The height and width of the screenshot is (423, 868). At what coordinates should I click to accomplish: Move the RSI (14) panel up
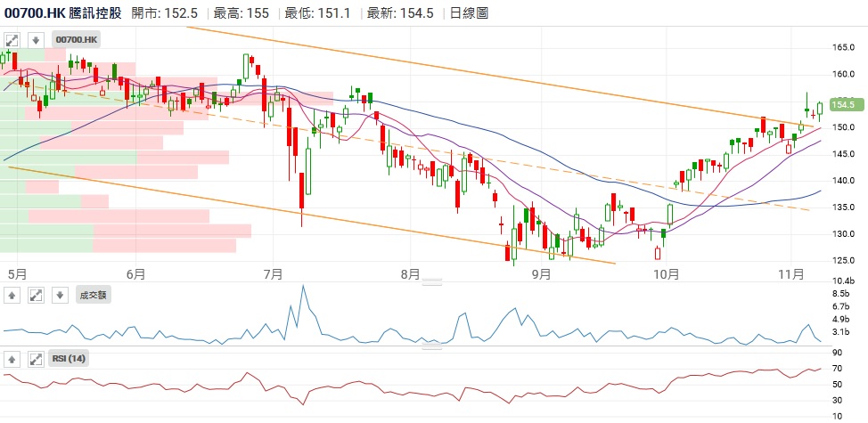coord(12,359)
